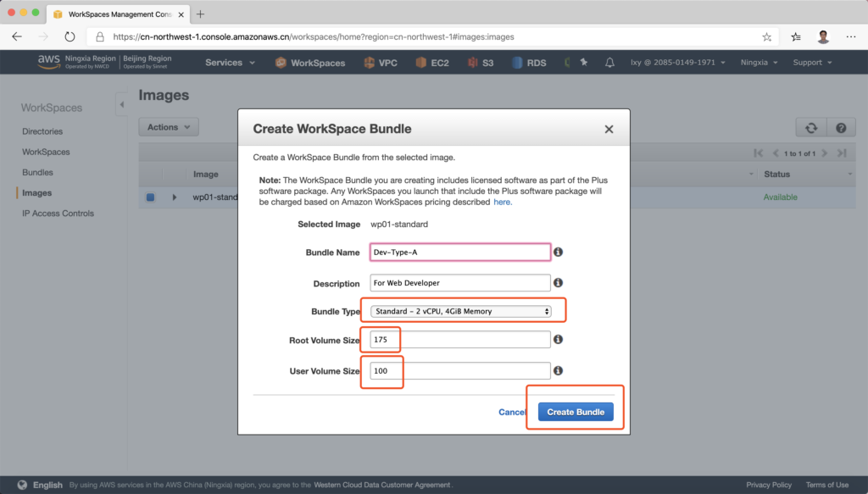Click the Create Bundle button
This screenshot has height=494, width=868.
point(576,412)
